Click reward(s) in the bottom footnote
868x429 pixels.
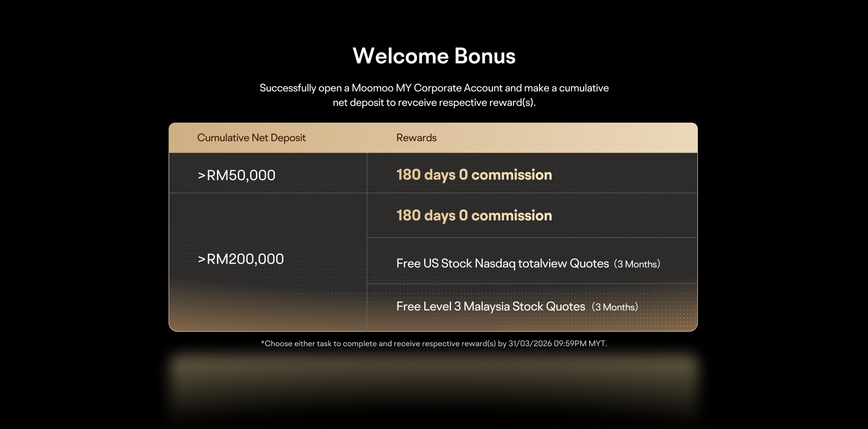[x=478, y=343]
